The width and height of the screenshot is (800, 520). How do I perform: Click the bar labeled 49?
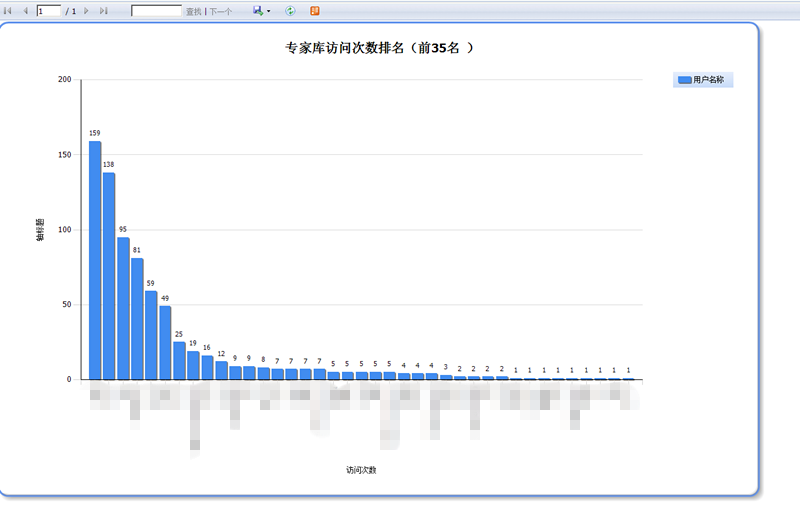click(x=165, y=343)
